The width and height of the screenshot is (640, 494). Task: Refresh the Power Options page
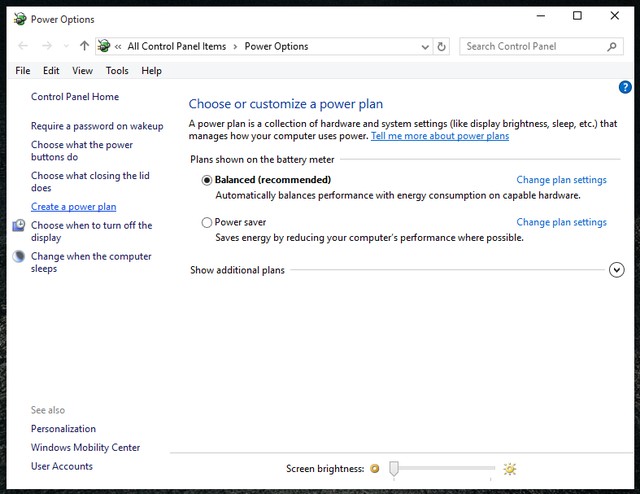tap(441, 47)
